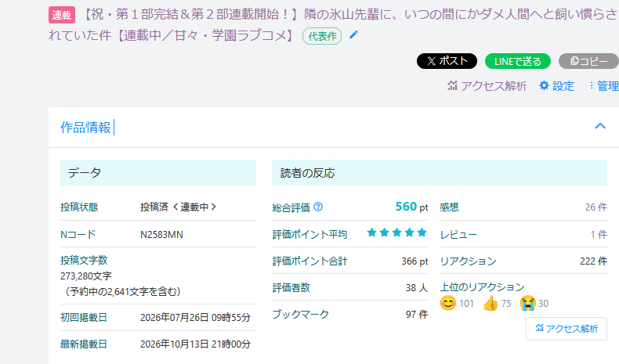Share via the X ポスト button

click(447, 61)
